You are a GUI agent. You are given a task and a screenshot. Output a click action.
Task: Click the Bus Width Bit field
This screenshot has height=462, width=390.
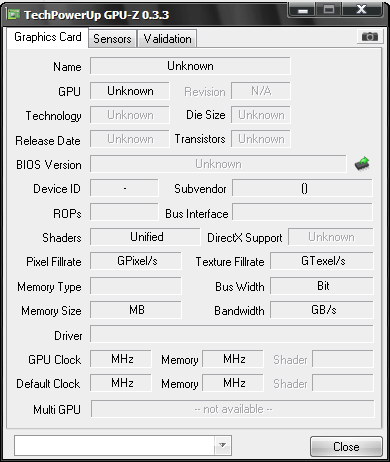click(x=322, y=286)
